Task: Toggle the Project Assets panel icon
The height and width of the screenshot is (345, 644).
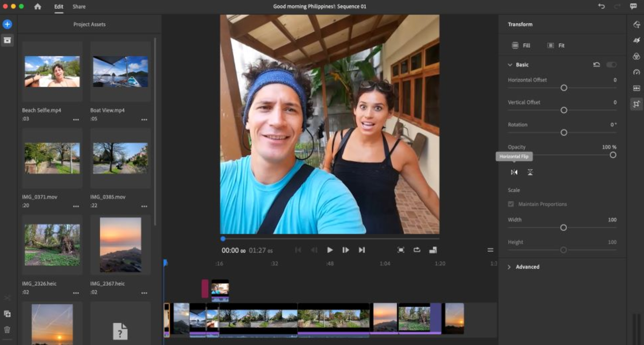Action: tap(7, 40)
